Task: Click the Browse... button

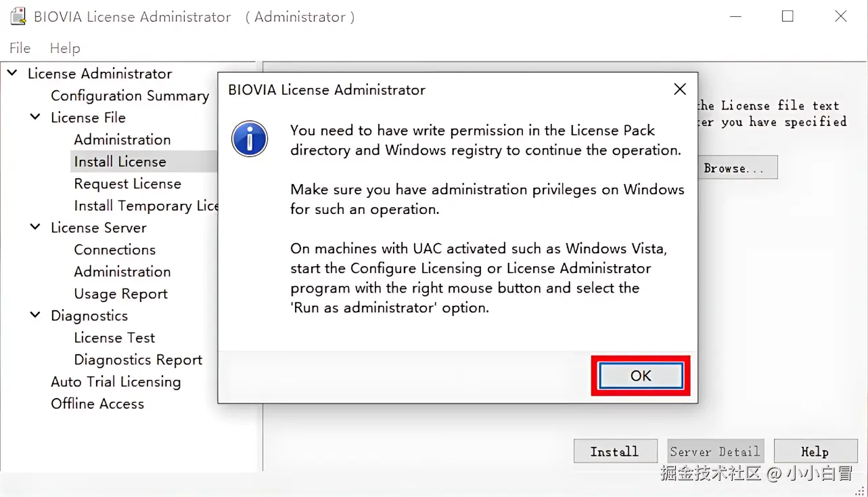Action: (734, 168)
